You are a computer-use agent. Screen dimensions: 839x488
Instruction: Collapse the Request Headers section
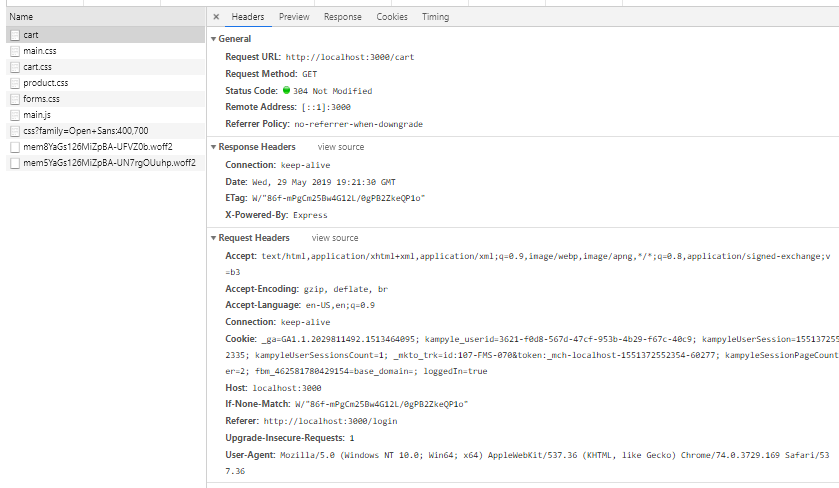(x=214, y=238)
